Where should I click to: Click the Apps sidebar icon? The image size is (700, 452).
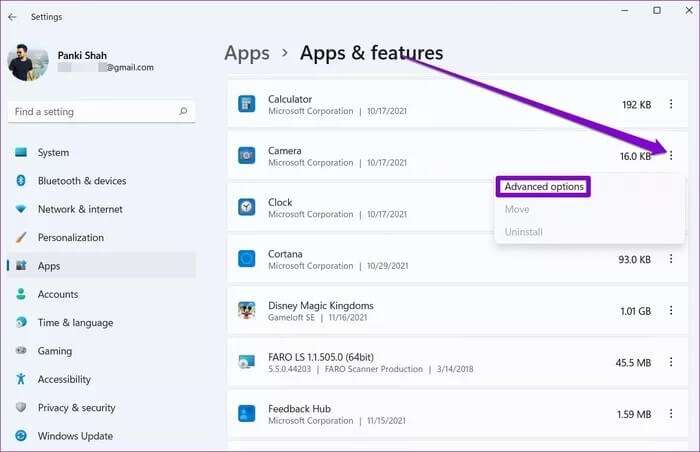click(21, 266)
